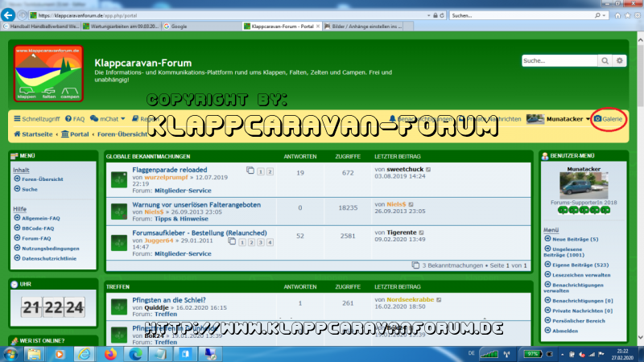This screenshot has width=644, height=362.
Task: Jump to Tigerente's latest post icon
Action: click(x=421, y=232)
